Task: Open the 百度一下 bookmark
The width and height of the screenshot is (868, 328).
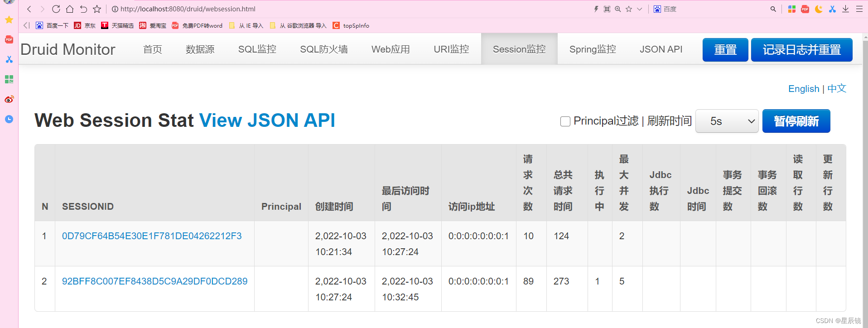Action: [52, 25]
